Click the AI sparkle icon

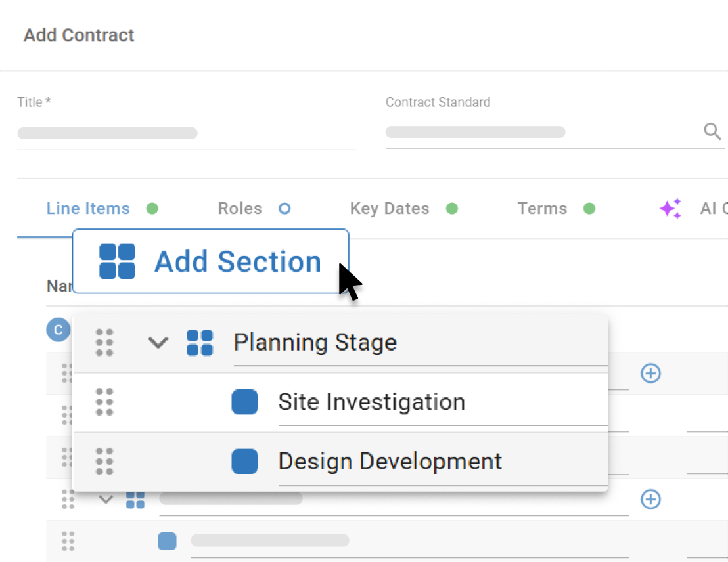click(x=670, y=207)
